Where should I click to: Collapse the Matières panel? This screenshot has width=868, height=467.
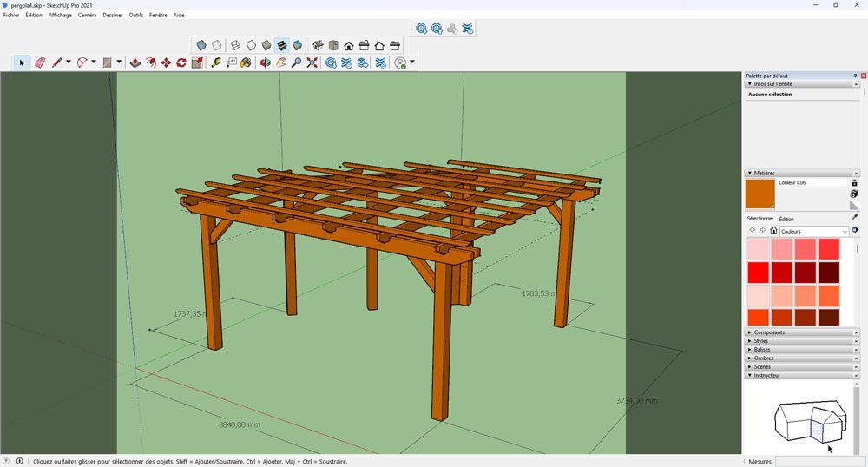(x=750, y=174)
